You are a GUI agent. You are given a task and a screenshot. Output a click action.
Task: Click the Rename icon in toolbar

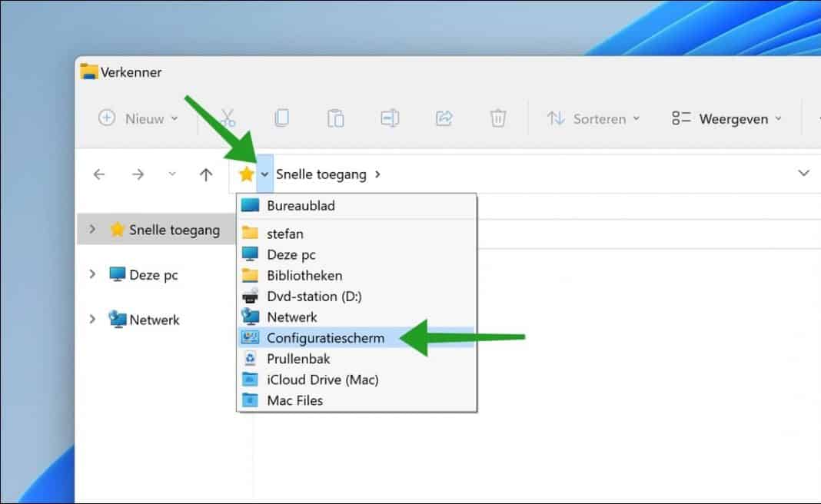[390, 118]
